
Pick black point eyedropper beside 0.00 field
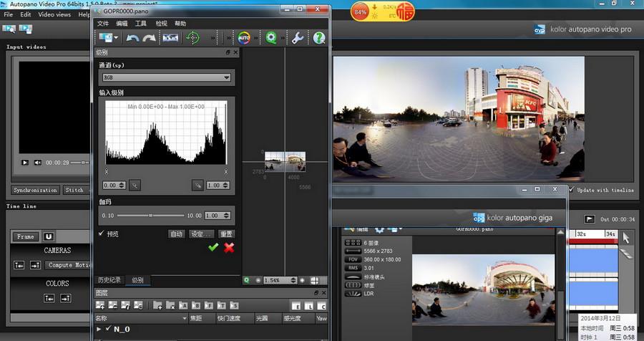tap(135, 186)
